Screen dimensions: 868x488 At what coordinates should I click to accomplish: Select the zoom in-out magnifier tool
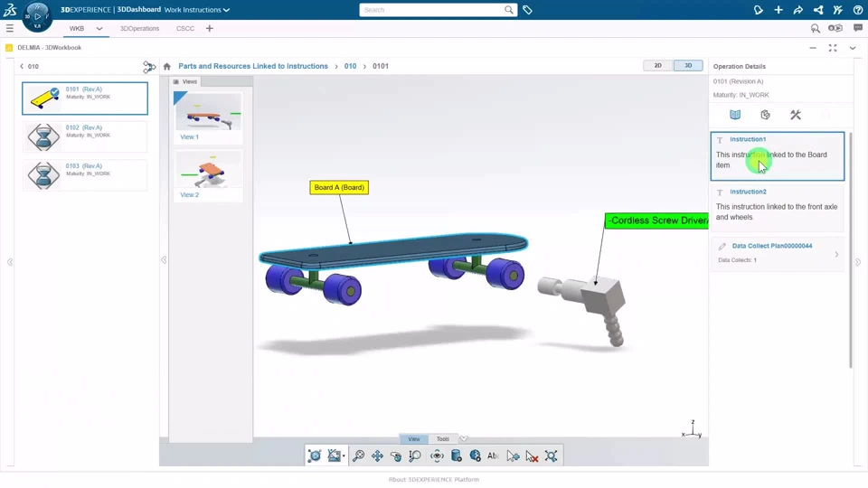[x=415, y=455]
